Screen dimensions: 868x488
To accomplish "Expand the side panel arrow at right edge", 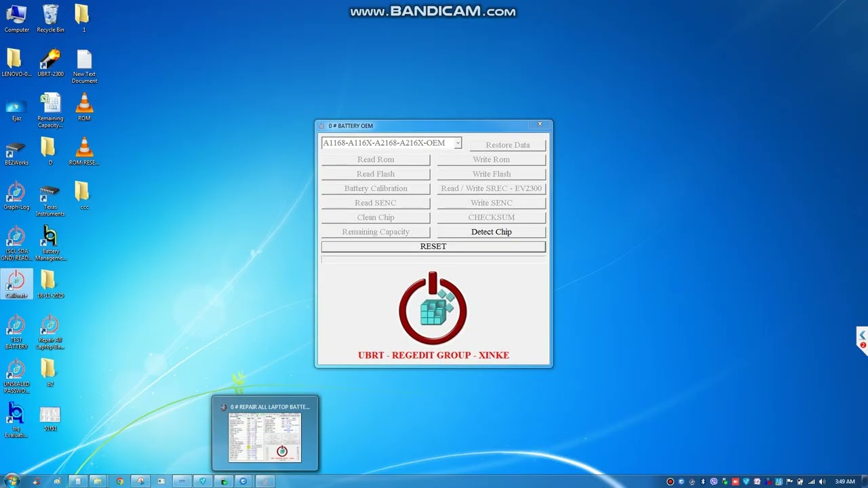I will (x=863, y=335).
